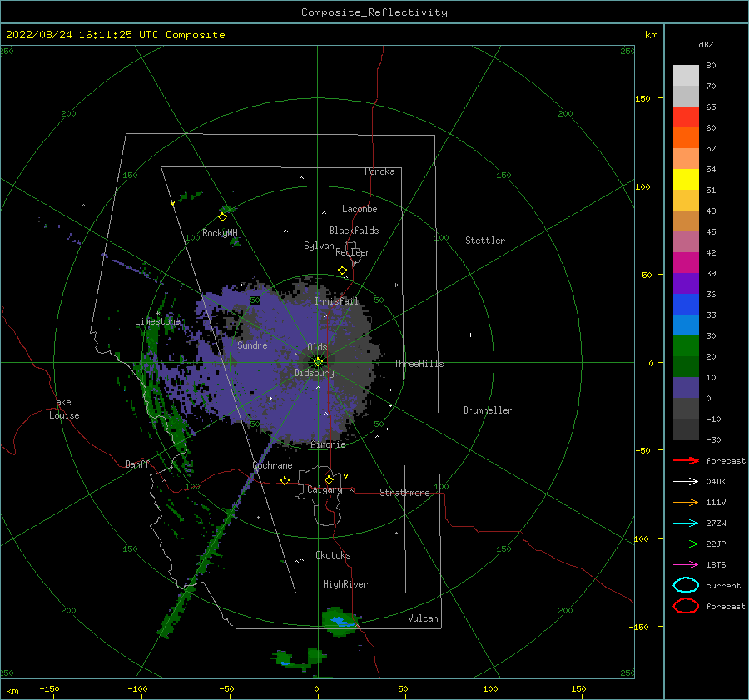Click the cyan current ellipse icon

686,585
